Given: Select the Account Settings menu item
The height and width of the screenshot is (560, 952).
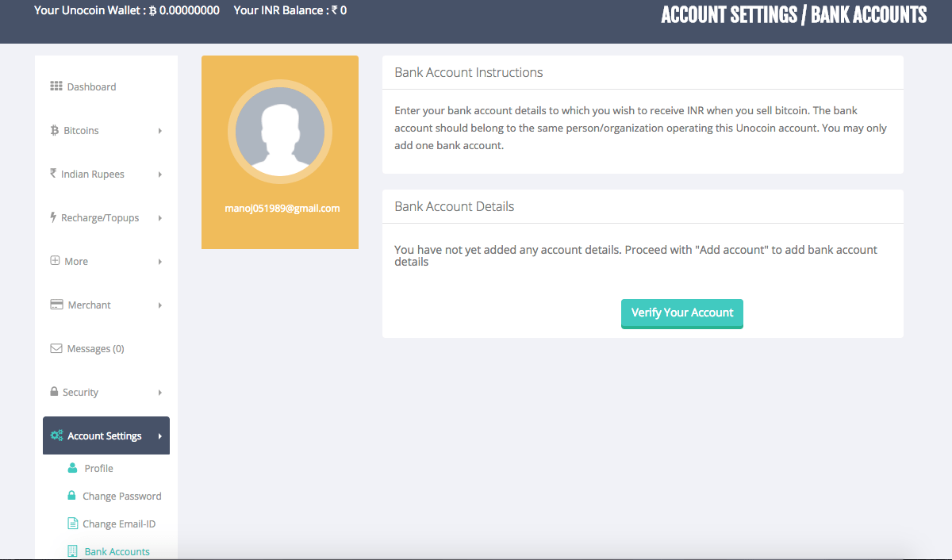Looking at the screenshot, I should point(106,435).
